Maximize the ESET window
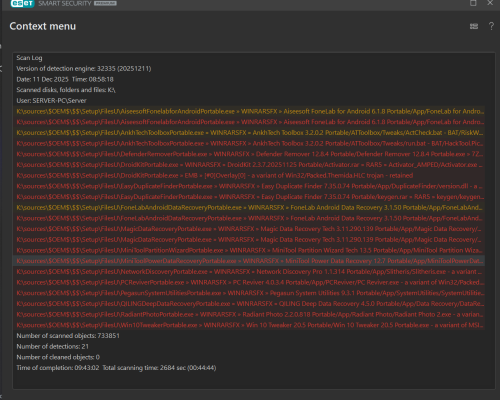This screenshot has height=400, width=500. pyautogui.click(x=473, y=3)
